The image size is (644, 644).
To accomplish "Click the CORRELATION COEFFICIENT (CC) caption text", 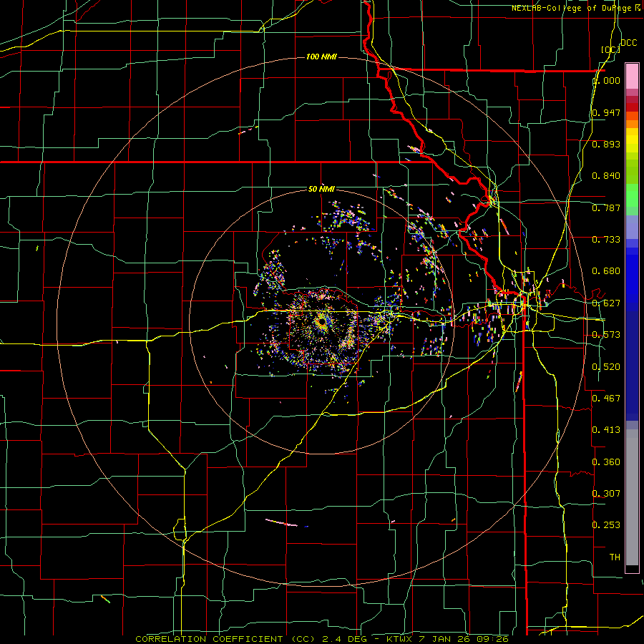I will 225,639.
